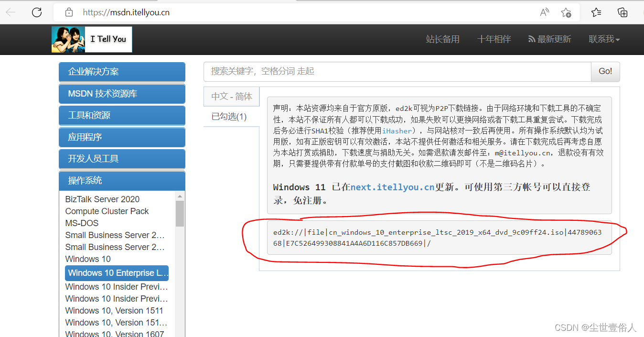Select the highlighted Windows 10 Enterprise L… item

(117, 273)
